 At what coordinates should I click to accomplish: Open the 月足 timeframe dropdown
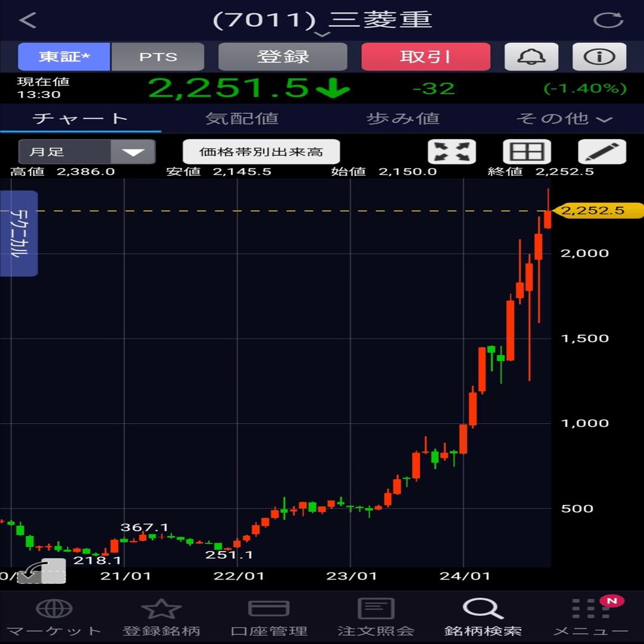pyautogui.click(x=86, y=151)
